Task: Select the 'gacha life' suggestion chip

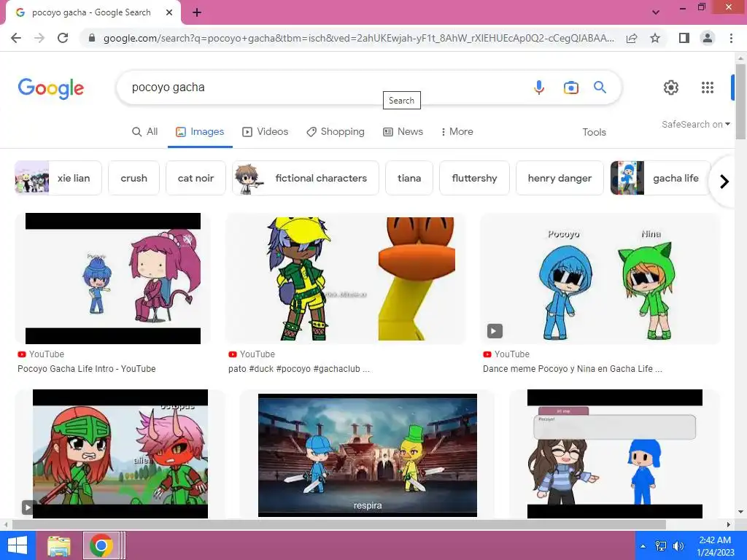Action: pyautogui.click(x=660, y=178)
